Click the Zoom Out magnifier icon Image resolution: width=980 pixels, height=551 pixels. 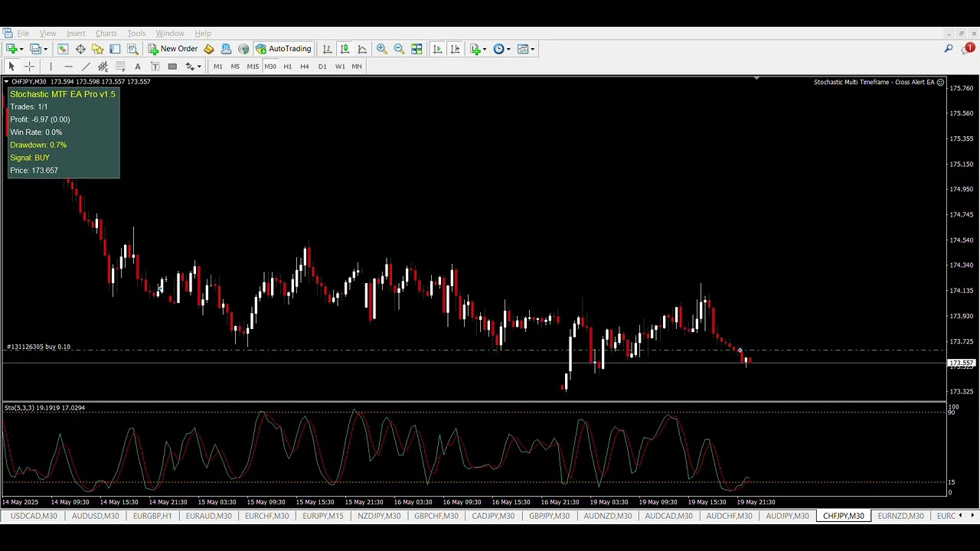[399, 49]
